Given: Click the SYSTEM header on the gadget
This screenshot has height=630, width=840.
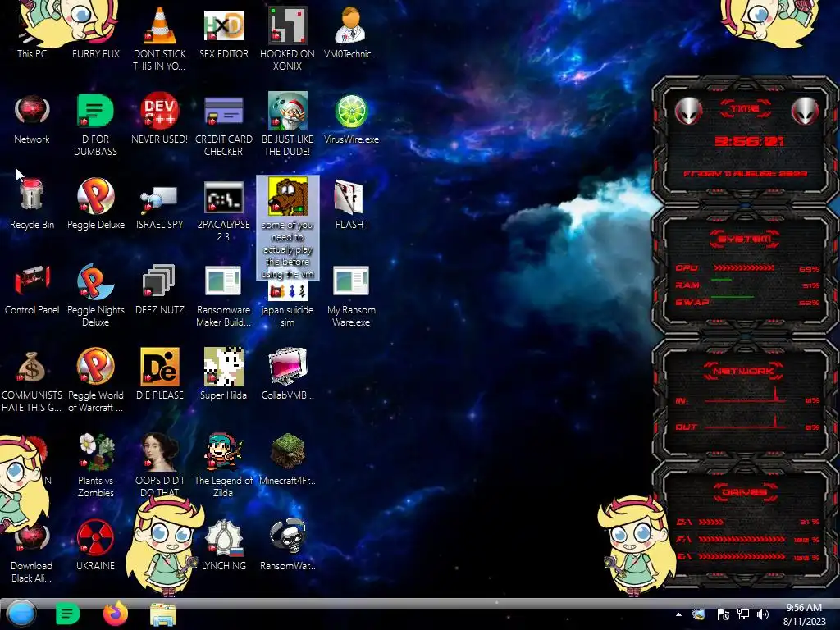Looking at the screenshot, I should [x=745, y=239].
